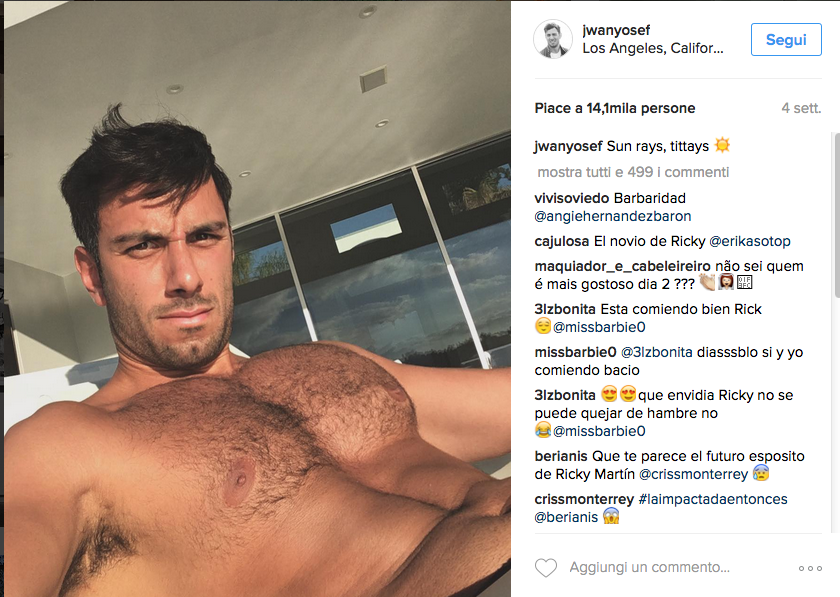Image resolution: width=840 pixels, height=597 pixels.
Task: Click the Segui follow button
Action: tap(786, 40)
